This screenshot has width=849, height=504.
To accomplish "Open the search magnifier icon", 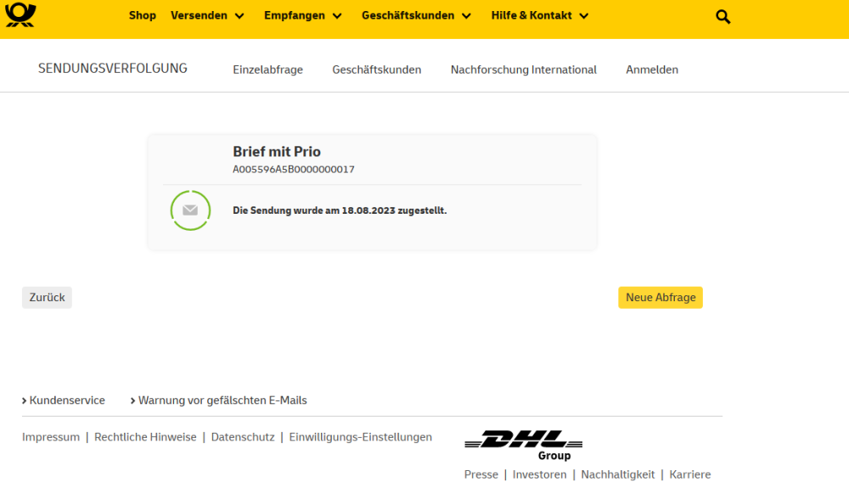I will pyautogui.click(x=722, y=16).
